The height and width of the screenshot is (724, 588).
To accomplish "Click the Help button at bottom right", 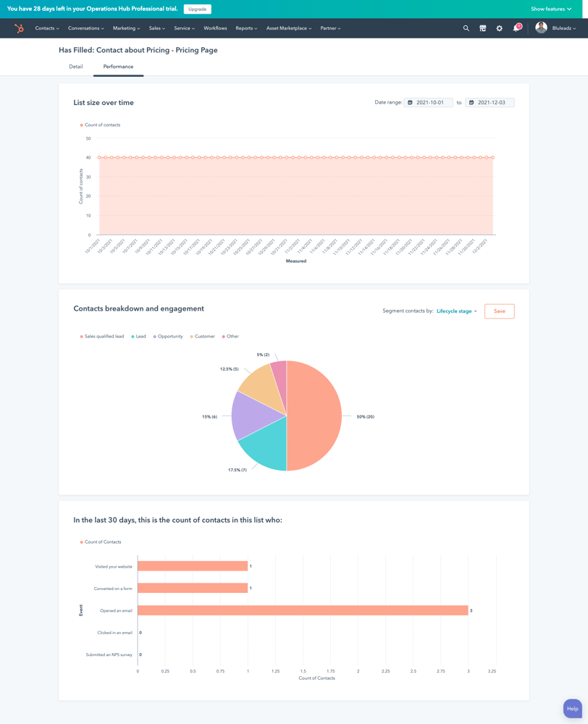I will 571,708.
